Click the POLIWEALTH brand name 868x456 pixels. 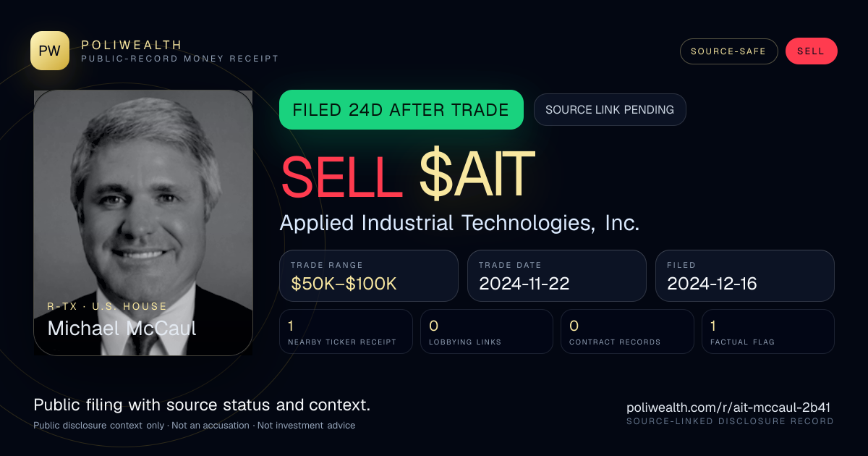pyautogui.click(x=132, y=45)
